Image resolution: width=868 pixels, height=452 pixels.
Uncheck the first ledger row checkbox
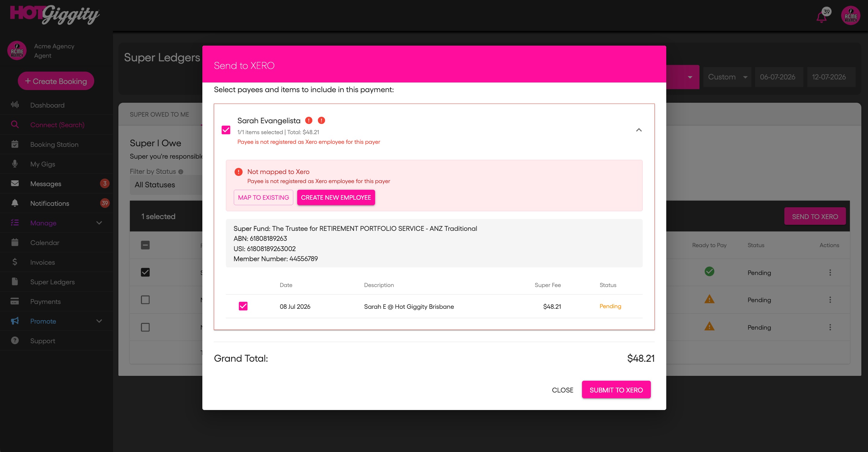(145, 272)
